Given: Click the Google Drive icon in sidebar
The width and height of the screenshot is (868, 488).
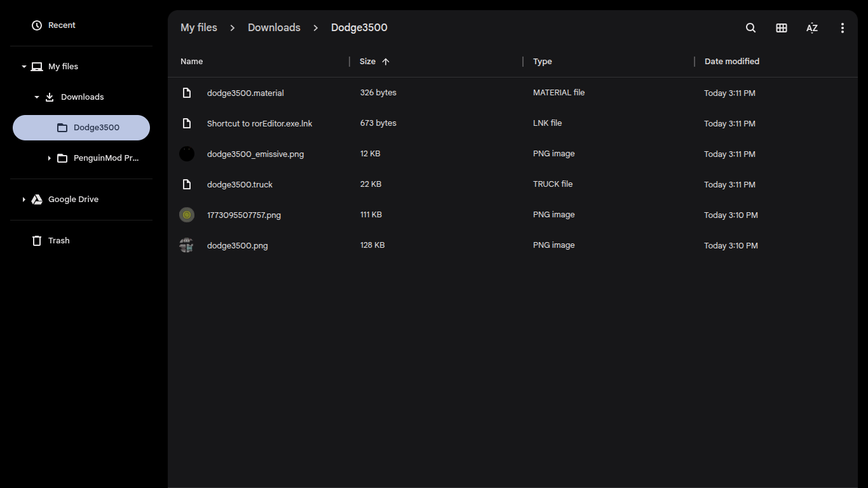Looking at the screenshot, I should coord(37,200).
